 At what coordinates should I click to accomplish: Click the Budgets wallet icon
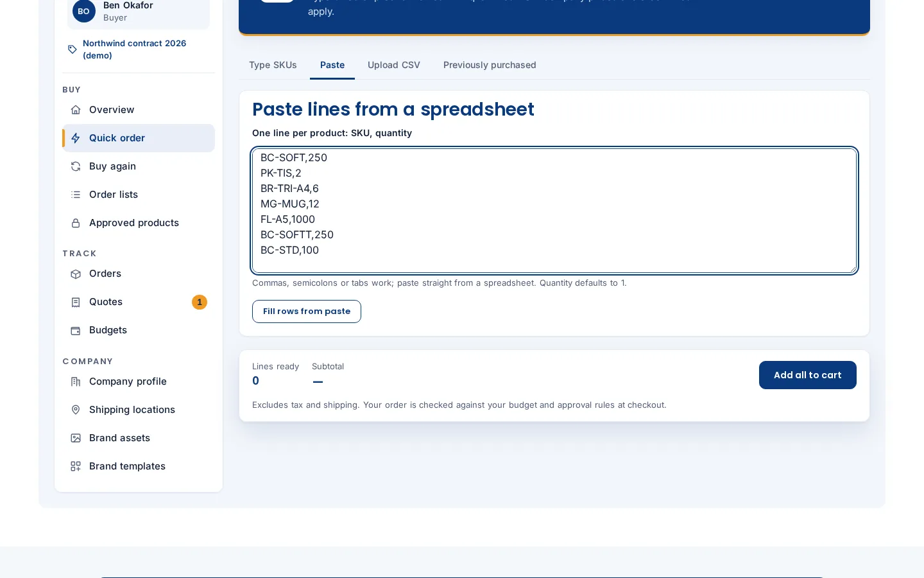pyautogui.click(x=76, y=330)
